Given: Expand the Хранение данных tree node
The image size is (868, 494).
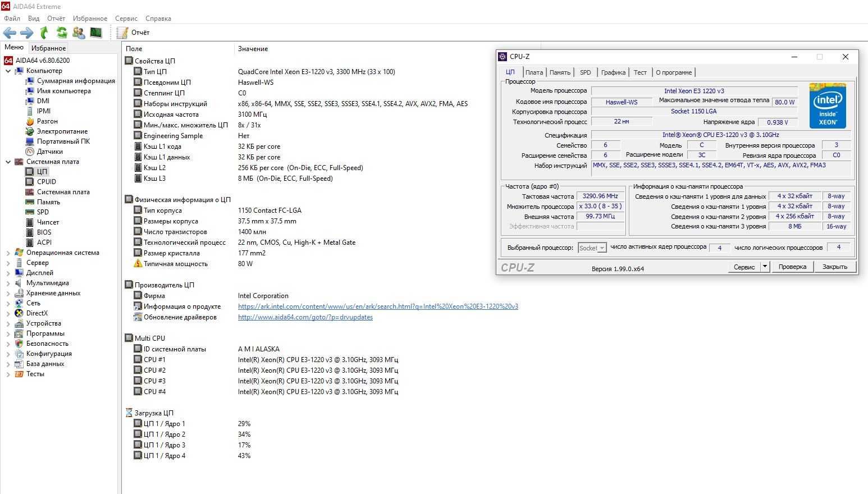Looking at the screenshot, I should (x=8, y=293).
